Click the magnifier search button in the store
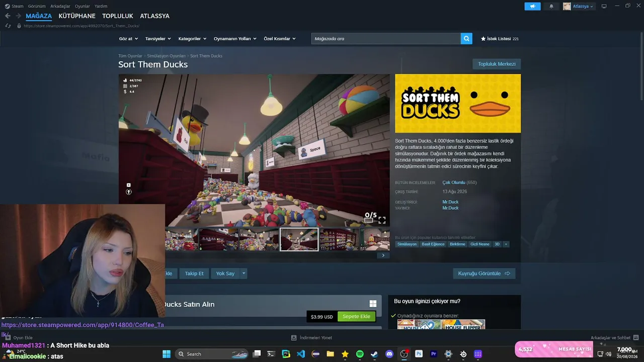This screenshot has height=362, width=644. click(466, 39)
